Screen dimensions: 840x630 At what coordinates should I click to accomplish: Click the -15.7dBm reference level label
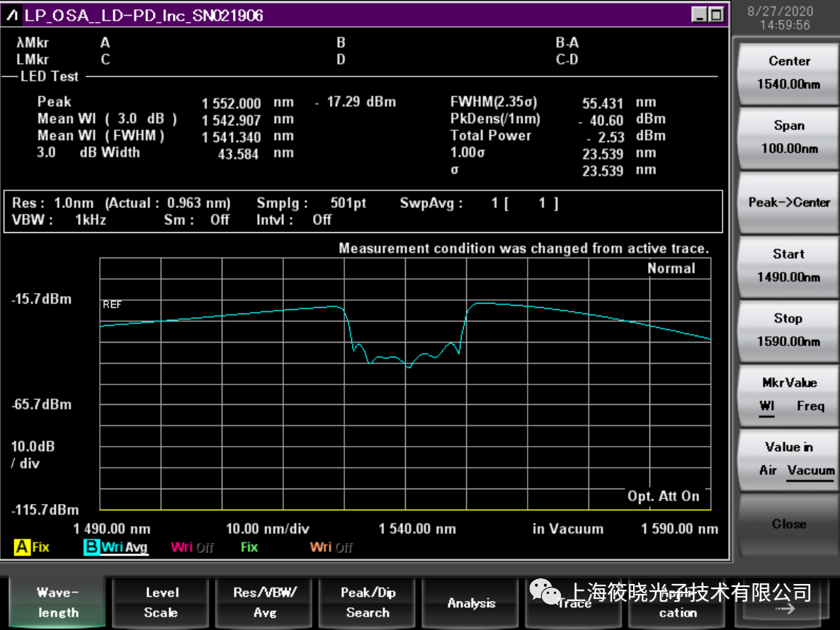(x=42, y=299)
